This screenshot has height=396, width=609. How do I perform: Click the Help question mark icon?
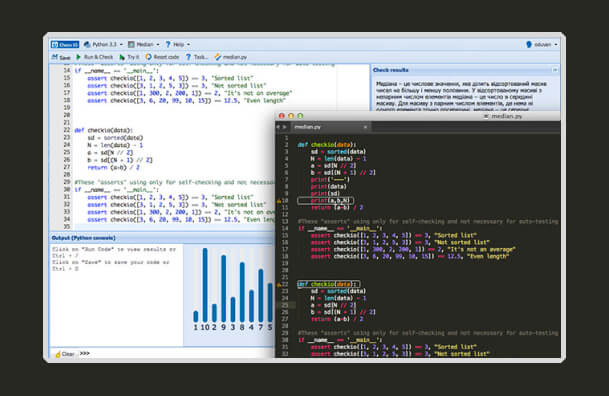coord(168,44)
